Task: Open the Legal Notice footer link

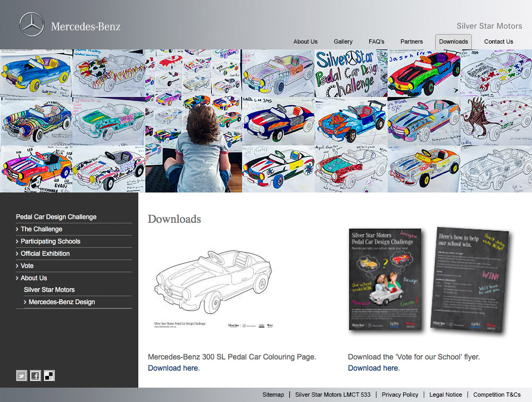Action: click(445, 395)
